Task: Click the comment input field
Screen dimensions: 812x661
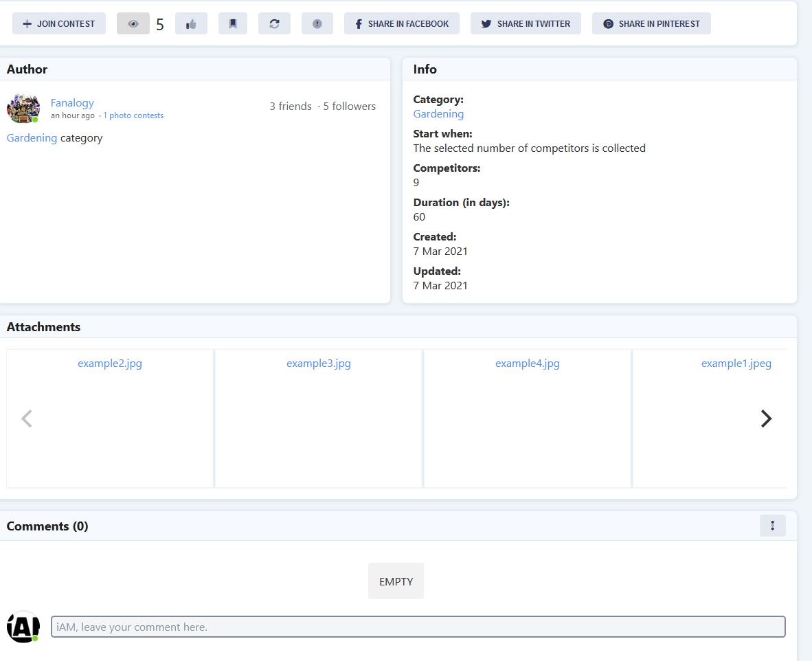Action: (418, 627)
